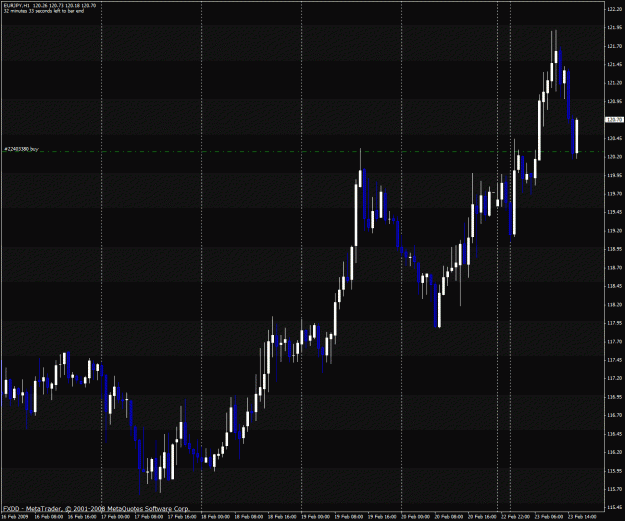Click the 121.70 price axis label
The image size is (625, 521).
[614, 46]
